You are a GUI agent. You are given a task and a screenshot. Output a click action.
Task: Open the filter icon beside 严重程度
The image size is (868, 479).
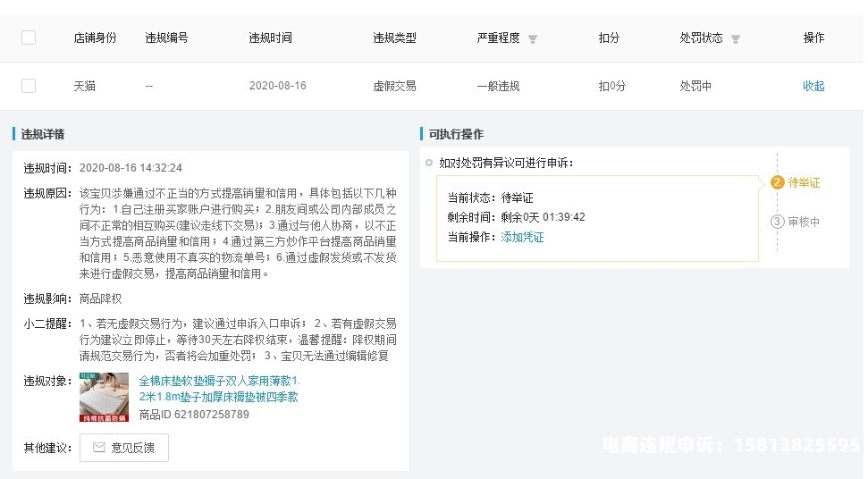pos(533,39)
